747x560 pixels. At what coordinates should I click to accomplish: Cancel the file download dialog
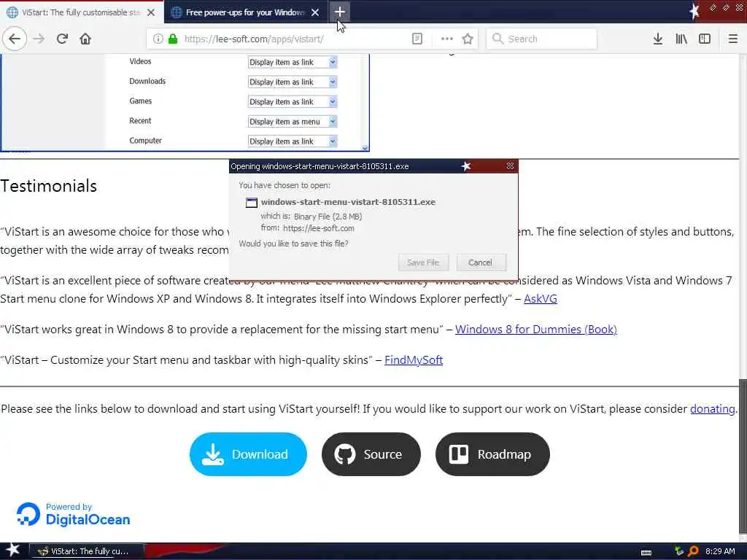[x=480, y=262]
